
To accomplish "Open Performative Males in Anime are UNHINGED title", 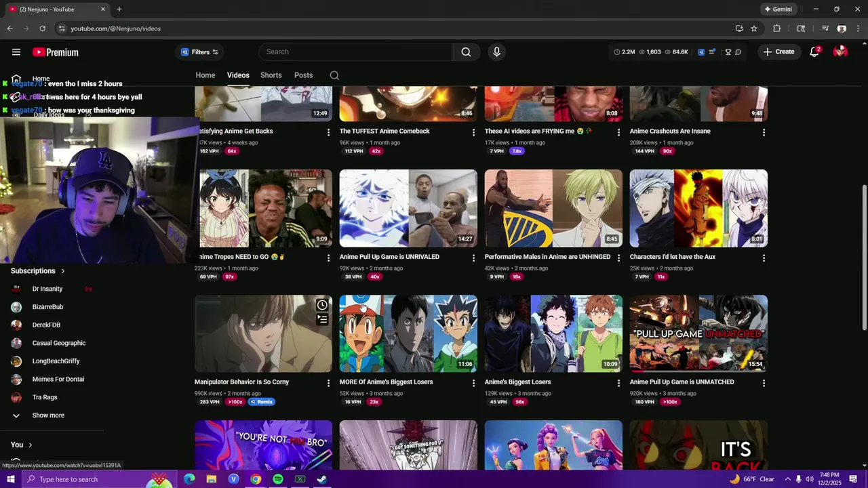I will tap(547, 257).
